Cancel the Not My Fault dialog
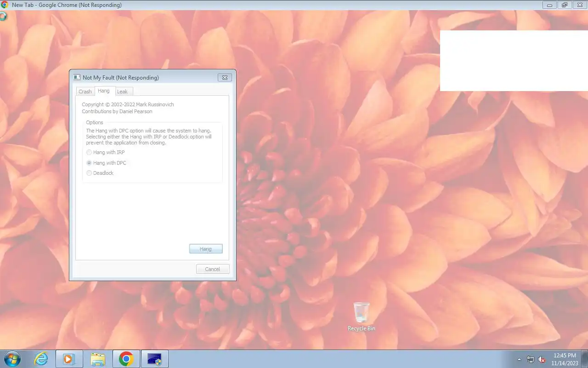Image resolution: width=588 pixels, height=368 pixels. [x=213, y=269]
